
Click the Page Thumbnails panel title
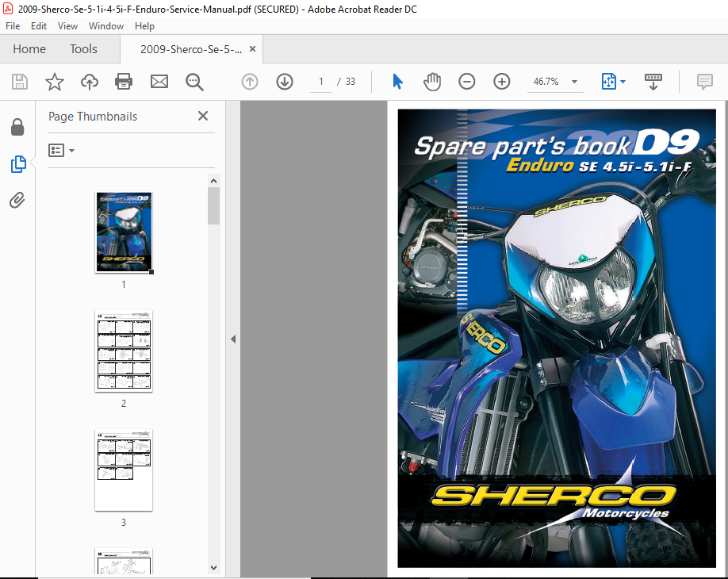click(93, 116)
